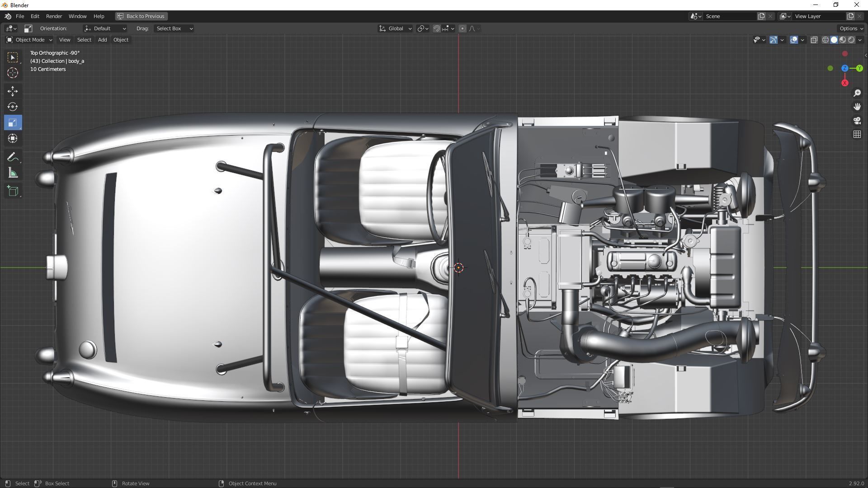Toggle viewport overlays on or off
The image size is (868, 488).
coord(794,40)
